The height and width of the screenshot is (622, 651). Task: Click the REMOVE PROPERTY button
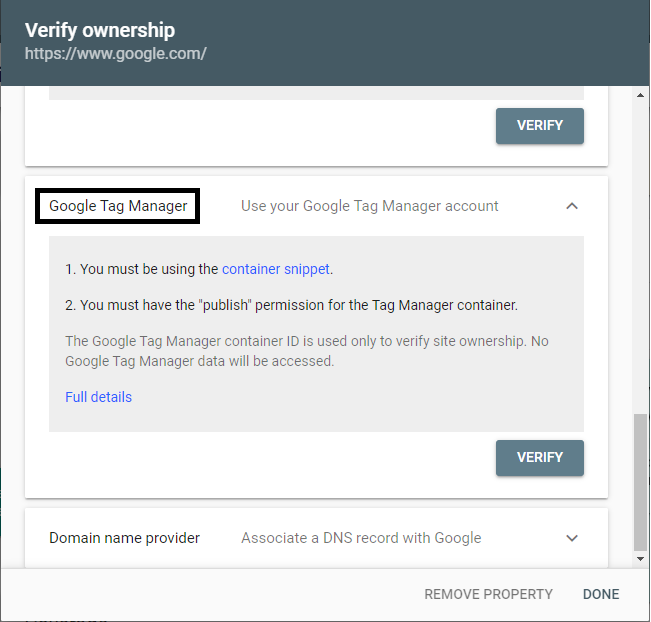488,594
